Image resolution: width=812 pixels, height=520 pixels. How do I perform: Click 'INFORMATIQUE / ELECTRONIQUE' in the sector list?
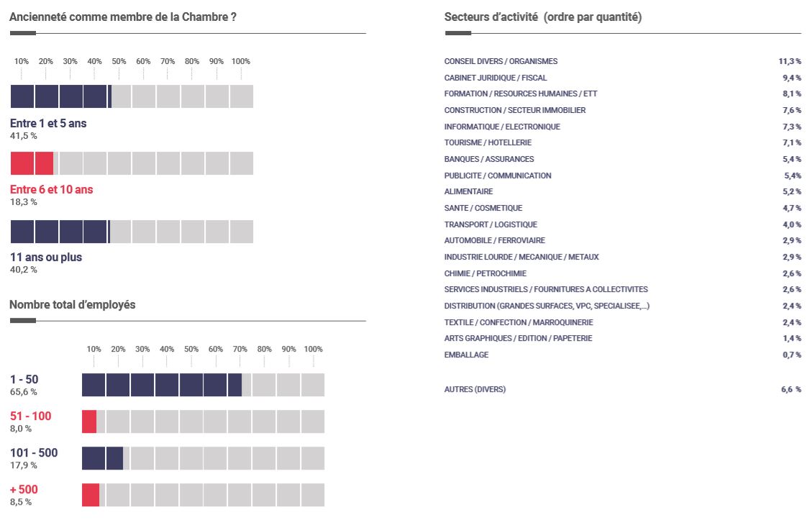[x=502, y=127]
